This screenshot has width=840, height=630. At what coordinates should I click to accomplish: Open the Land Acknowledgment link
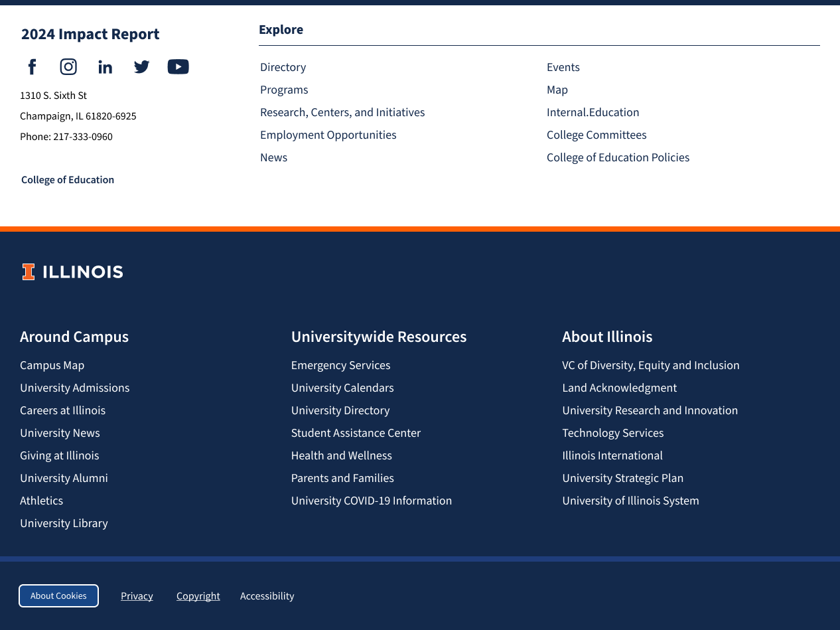619,388
